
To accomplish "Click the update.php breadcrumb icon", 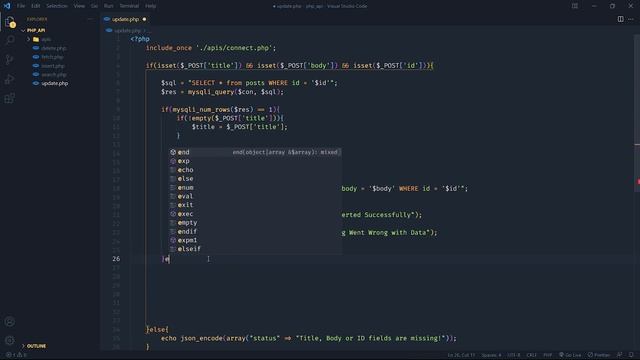I will point(109,30).
